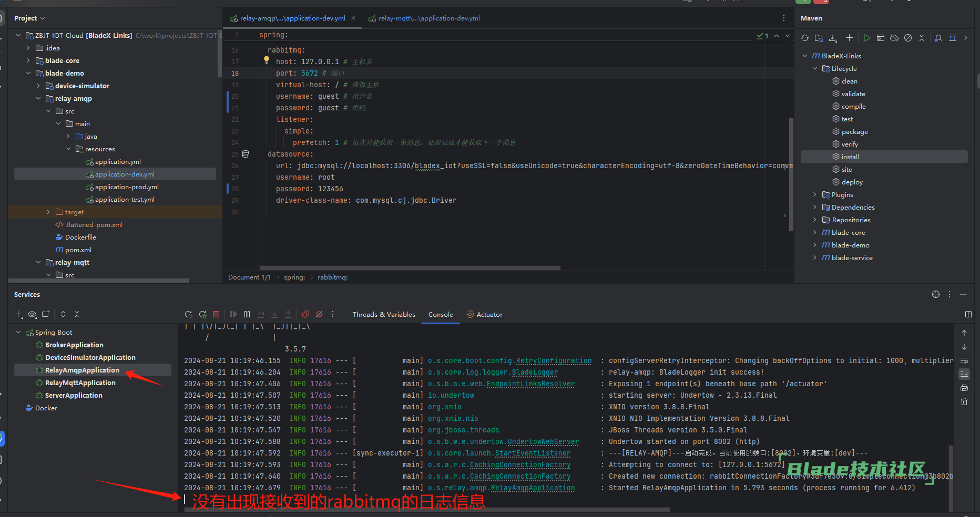Print console output

click(x=964, y=388)
